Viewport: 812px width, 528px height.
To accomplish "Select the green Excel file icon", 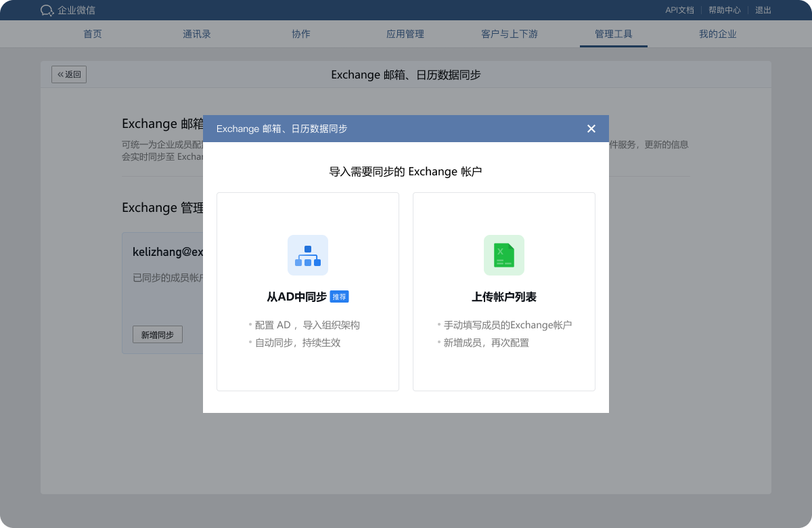I will click(x=504, y=255).
